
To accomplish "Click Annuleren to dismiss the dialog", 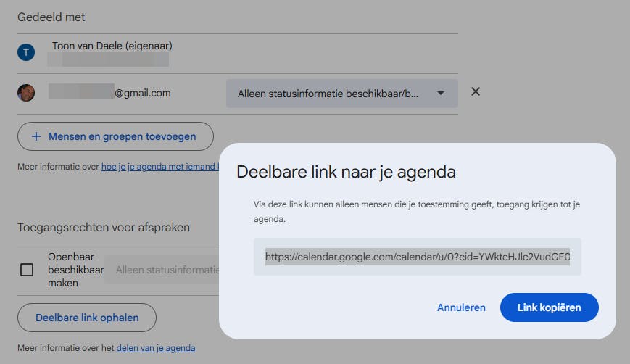I will coord(461,307).
